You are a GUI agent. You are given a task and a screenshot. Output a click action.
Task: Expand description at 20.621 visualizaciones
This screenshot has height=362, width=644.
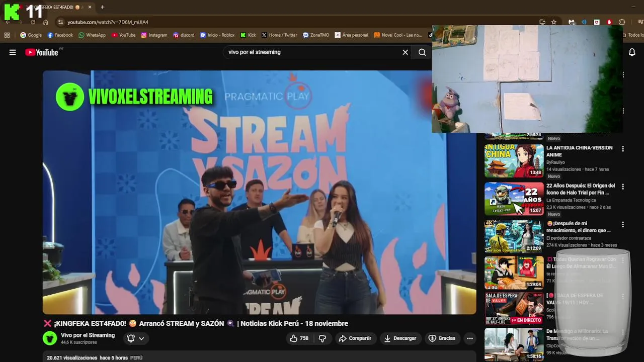point(259,357)
